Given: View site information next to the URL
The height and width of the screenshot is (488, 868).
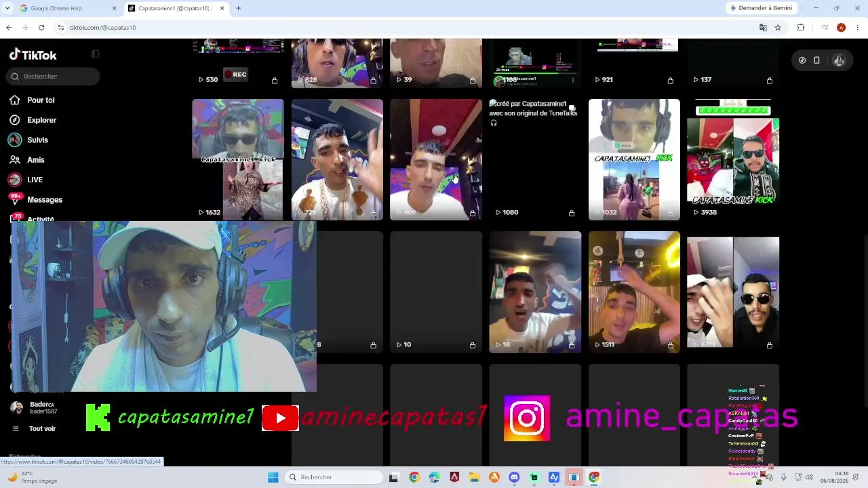Looking at the screenshot, I should [60, 28].
